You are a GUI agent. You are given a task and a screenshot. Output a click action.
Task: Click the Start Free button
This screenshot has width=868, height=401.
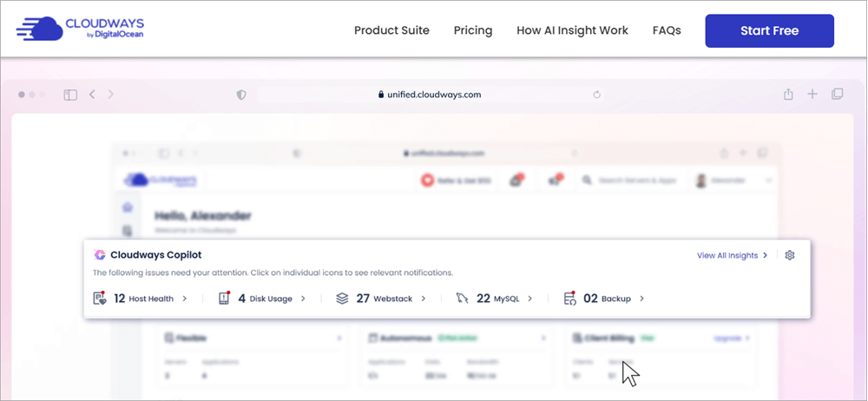coord(769,31)
